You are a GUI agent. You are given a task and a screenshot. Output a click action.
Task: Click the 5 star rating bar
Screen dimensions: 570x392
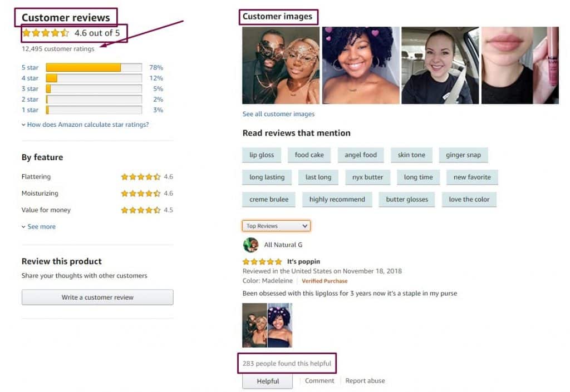94,67
